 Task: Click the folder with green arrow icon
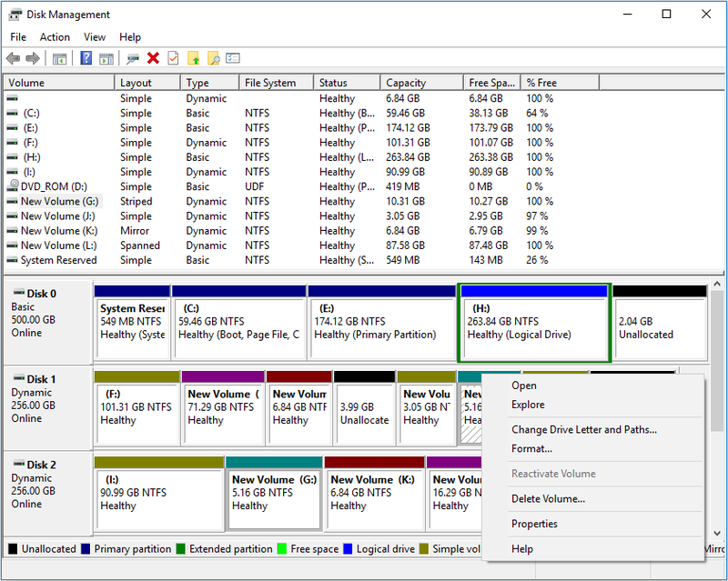tap(194, 58)
